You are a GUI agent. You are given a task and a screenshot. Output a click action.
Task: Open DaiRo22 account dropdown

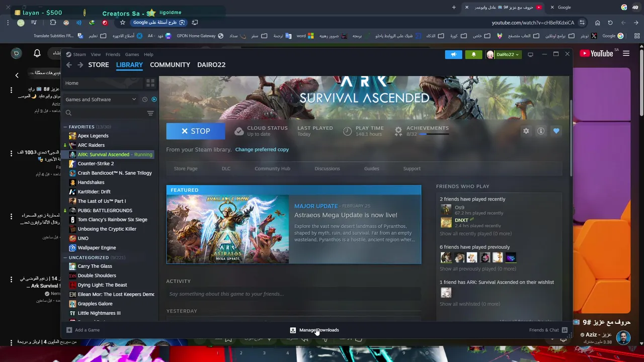503,54
